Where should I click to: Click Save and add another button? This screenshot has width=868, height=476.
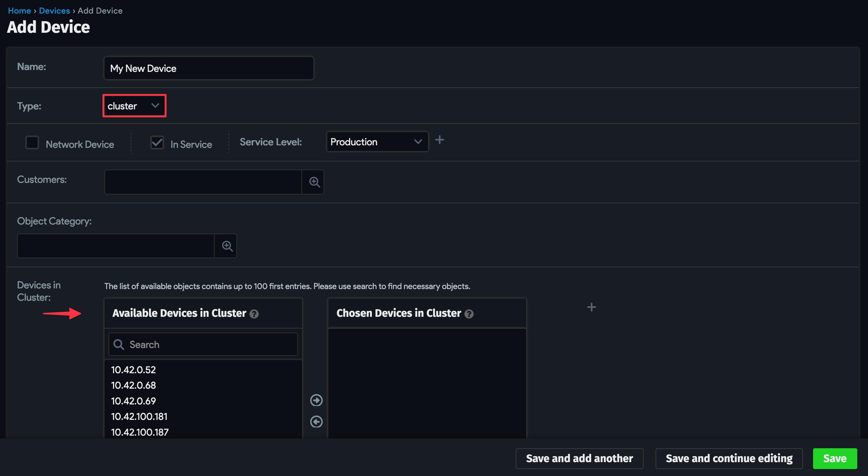[x=579, y=458]
